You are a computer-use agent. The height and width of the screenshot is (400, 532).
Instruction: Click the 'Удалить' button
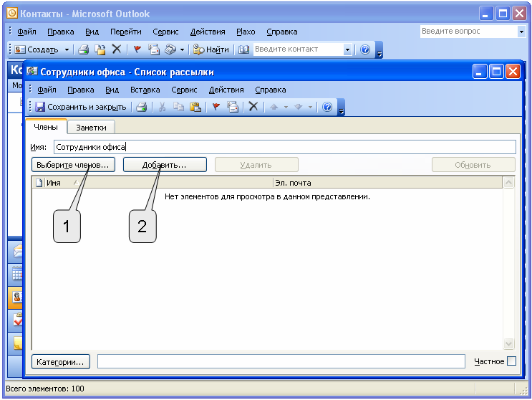pyautogui.click(x=256, y=165)
